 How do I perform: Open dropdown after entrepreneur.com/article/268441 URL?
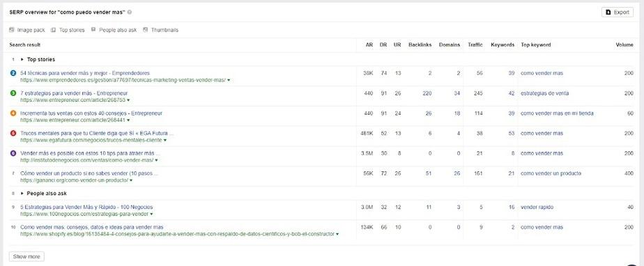(x=128, y=120)
